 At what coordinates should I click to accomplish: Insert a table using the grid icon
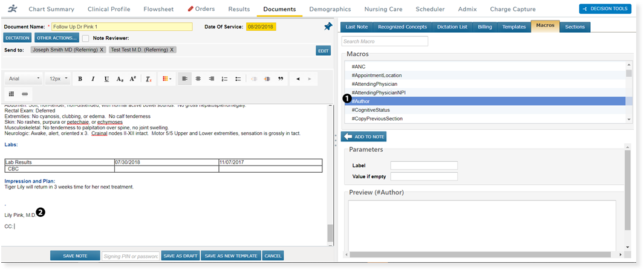[11, 94]
